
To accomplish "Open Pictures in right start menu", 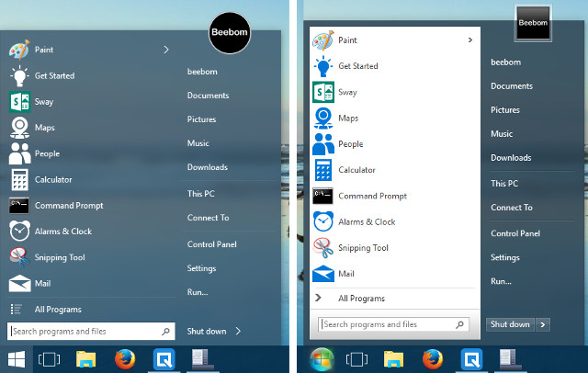I will [x=505, y=110].
